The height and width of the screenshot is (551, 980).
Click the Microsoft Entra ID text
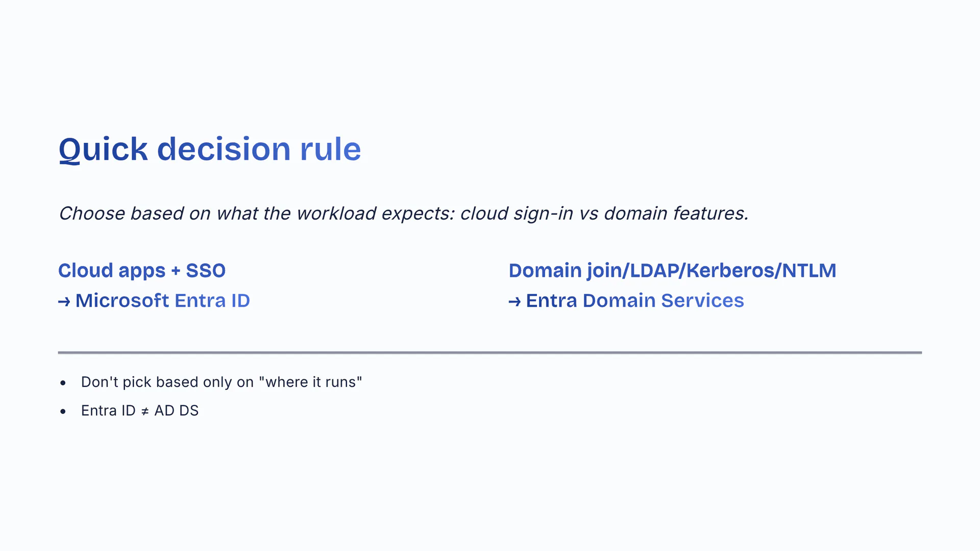coord(162,300)
